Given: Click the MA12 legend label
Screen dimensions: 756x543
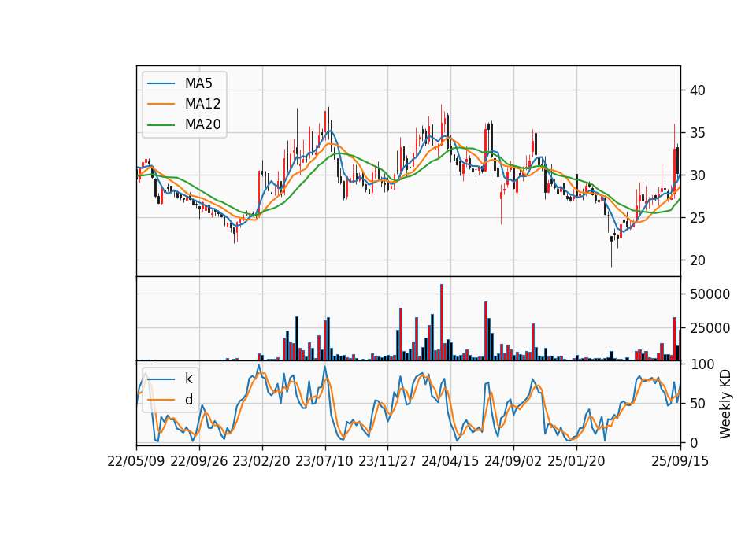Looking at the screenshot, I should click(x=202, y=104).
